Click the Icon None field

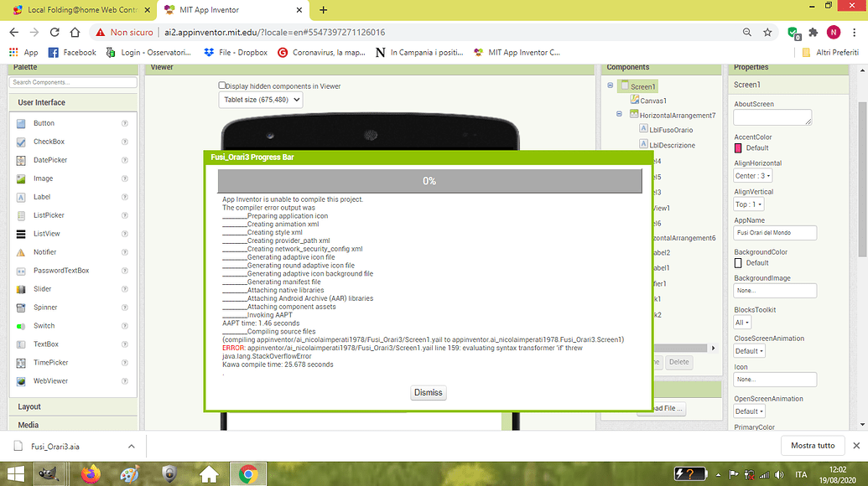click(775, 380)
